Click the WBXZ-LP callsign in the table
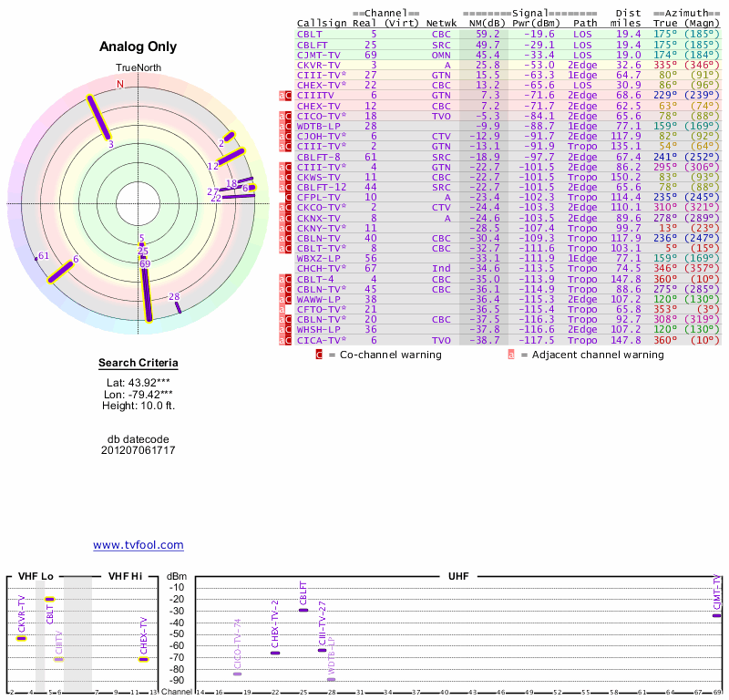This screenshot has width=729, height=700. click(x=318, y=258)
